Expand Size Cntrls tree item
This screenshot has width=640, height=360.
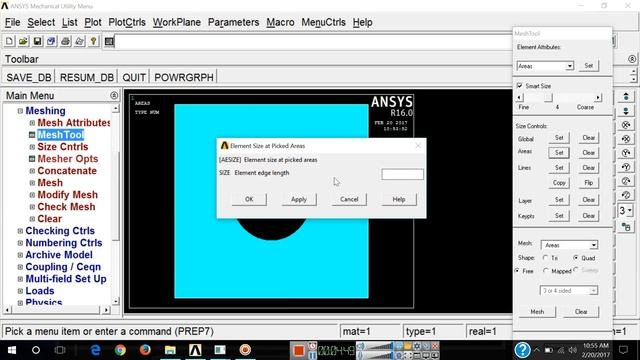(x=32, y=147)
